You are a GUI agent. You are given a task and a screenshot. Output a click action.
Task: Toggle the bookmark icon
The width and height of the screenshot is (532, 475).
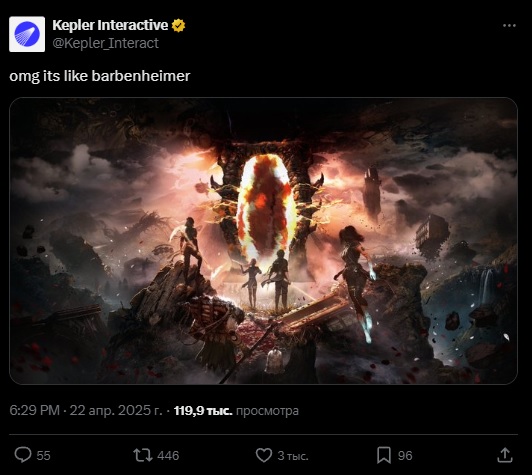pyautogui.click(x=384, y=455)
